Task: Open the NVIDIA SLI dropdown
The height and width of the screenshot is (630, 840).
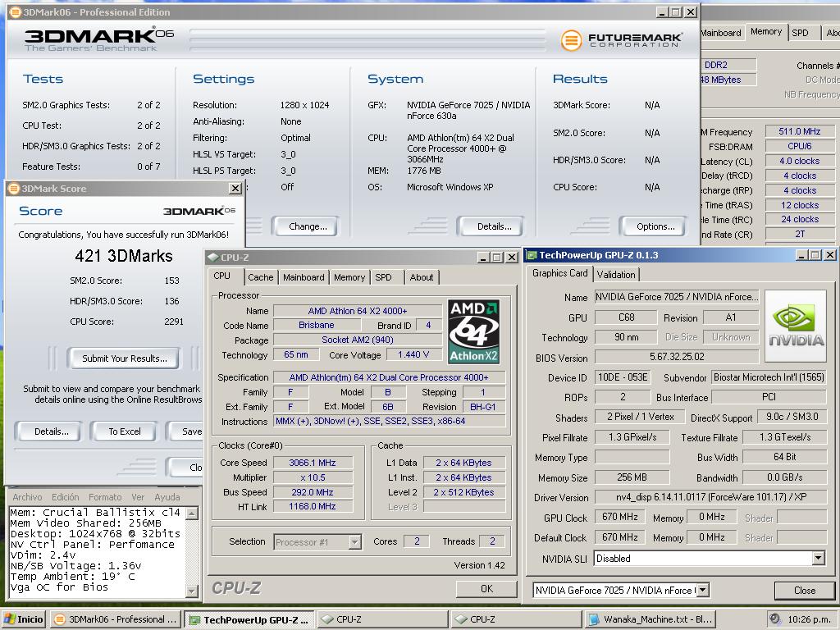Action: click(x=818, y=558)
